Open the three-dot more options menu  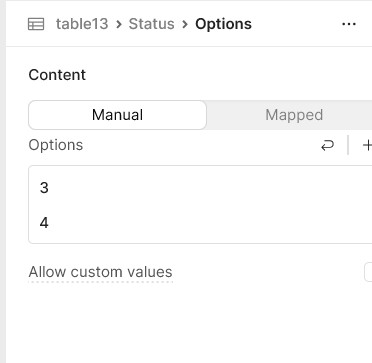349,24
